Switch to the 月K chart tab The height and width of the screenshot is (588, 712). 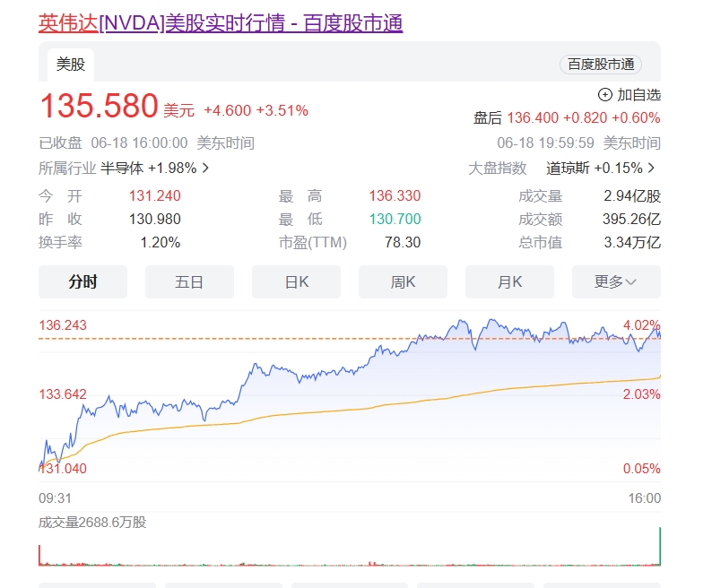[x=509, y=282]
